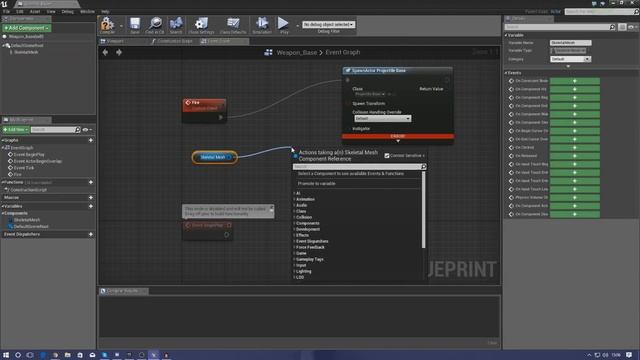Click the green Add Component button
This screenshot has width=640, height=360.
[x=26, y=28]
